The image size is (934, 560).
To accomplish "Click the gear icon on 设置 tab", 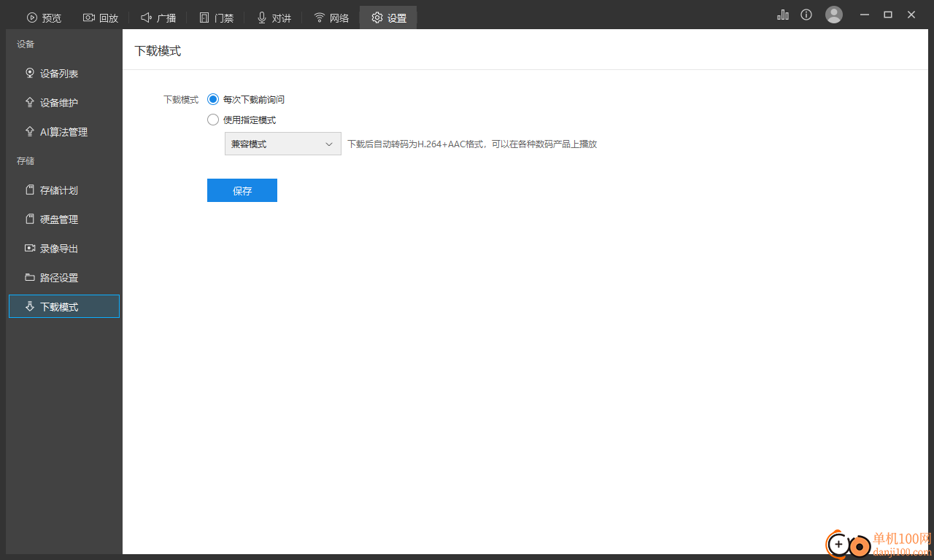I will coord(377,17).
